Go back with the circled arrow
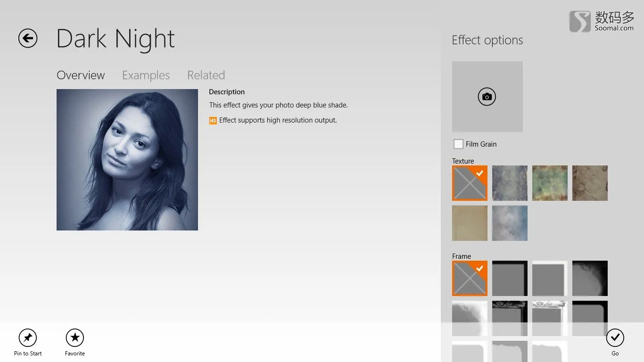The width and height of the screenshot is (644, 362). tap(28, 38)
